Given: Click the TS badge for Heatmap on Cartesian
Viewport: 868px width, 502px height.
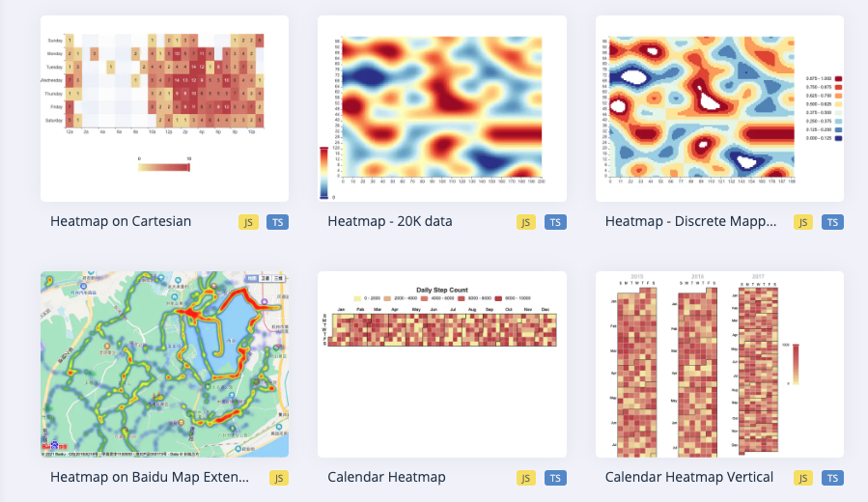Looking at the screenshot, I should click(x=276, y=222).
